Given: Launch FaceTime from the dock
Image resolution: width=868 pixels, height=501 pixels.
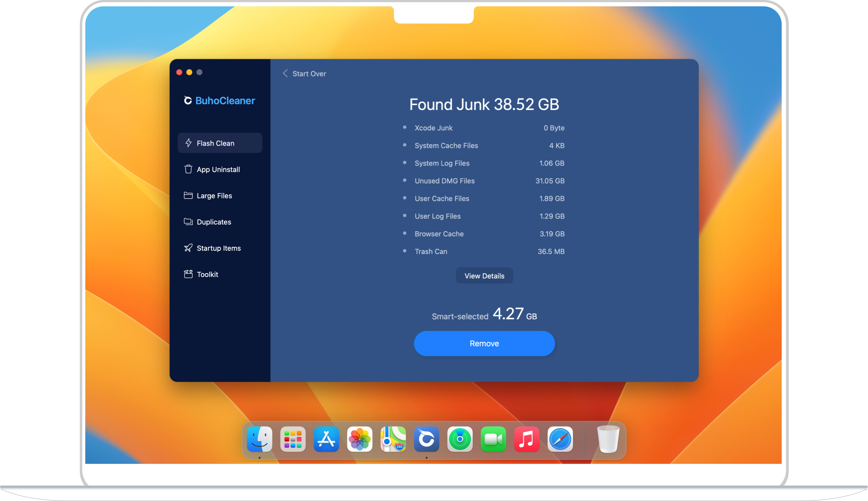Looking at the screenshot, I should (493, 439).
